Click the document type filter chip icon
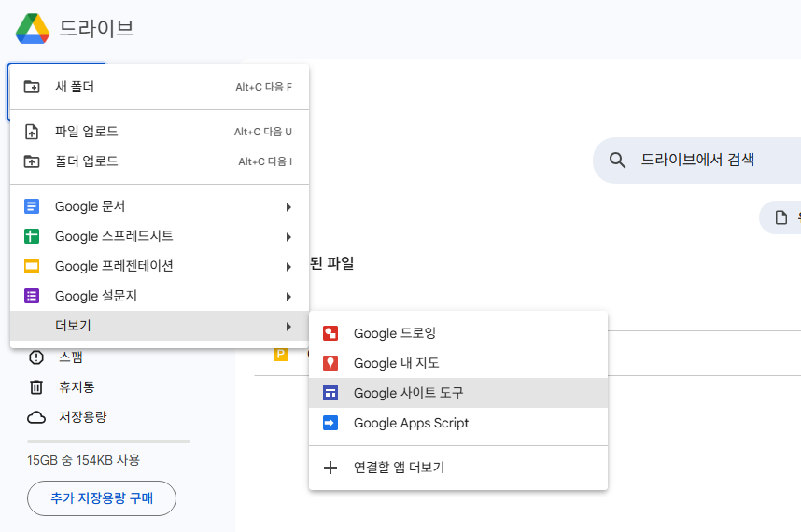The height and width of the screenshot is (532, 801). coord(781,217)
